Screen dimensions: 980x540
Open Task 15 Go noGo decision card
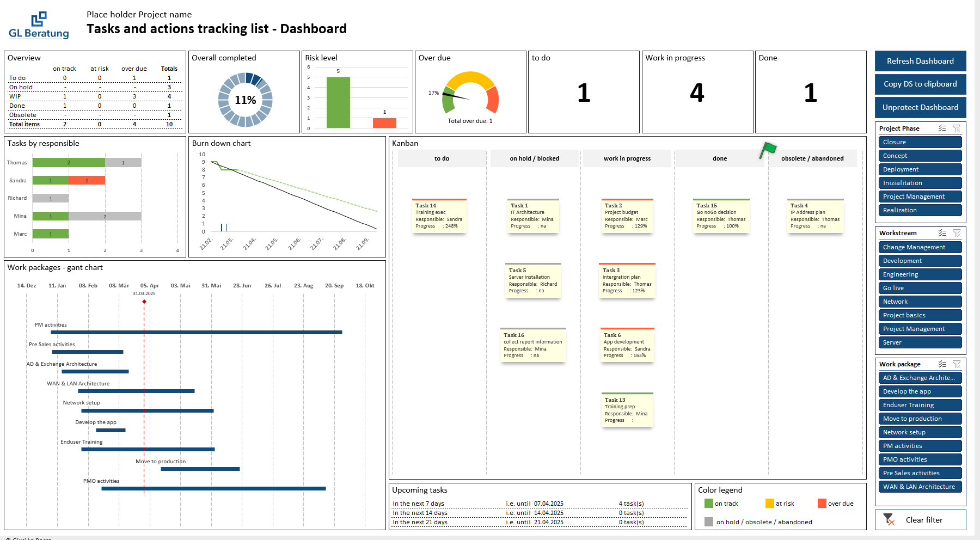pos(721,216)
